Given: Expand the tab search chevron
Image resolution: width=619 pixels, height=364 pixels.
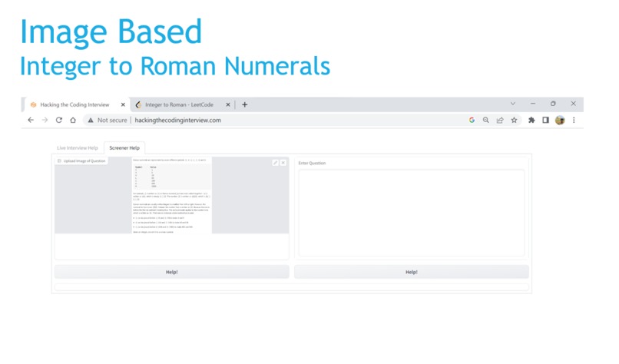Looking at the screenshot, I should (x=513, y=104).
